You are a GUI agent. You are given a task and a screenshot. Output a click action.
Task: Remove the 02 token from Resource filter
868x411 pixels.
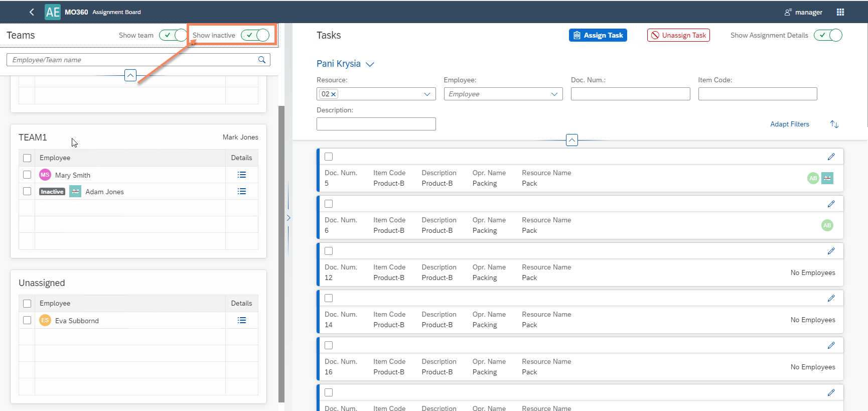pyautogui.click(x=333, y=94)
